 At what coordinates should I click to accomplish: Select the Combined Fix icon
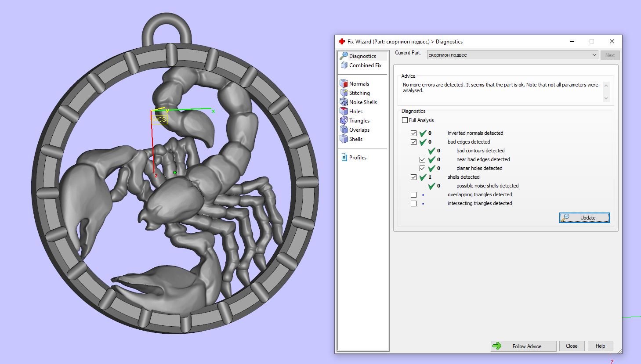(x=344, y=65)
